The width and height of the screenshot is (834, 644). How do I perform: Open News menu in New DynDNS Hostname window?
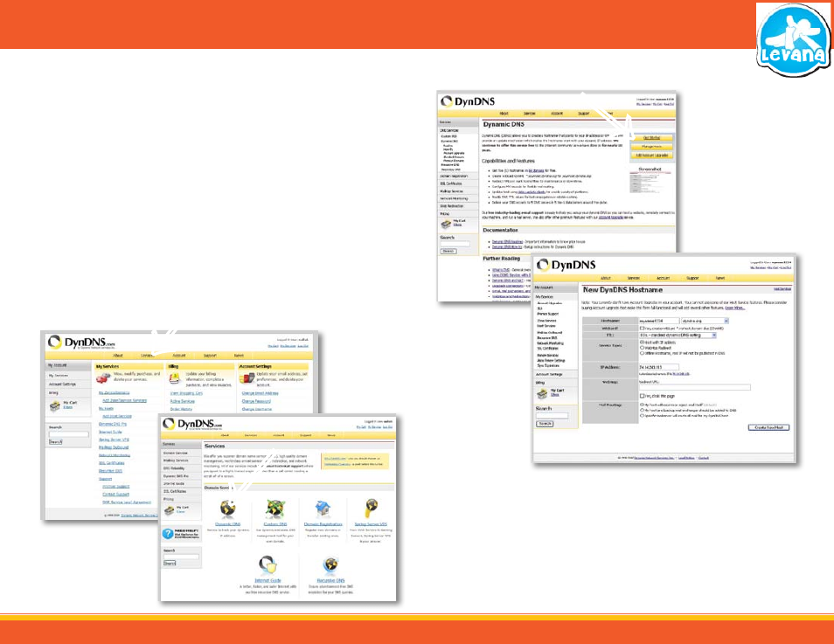coord(720,278)
